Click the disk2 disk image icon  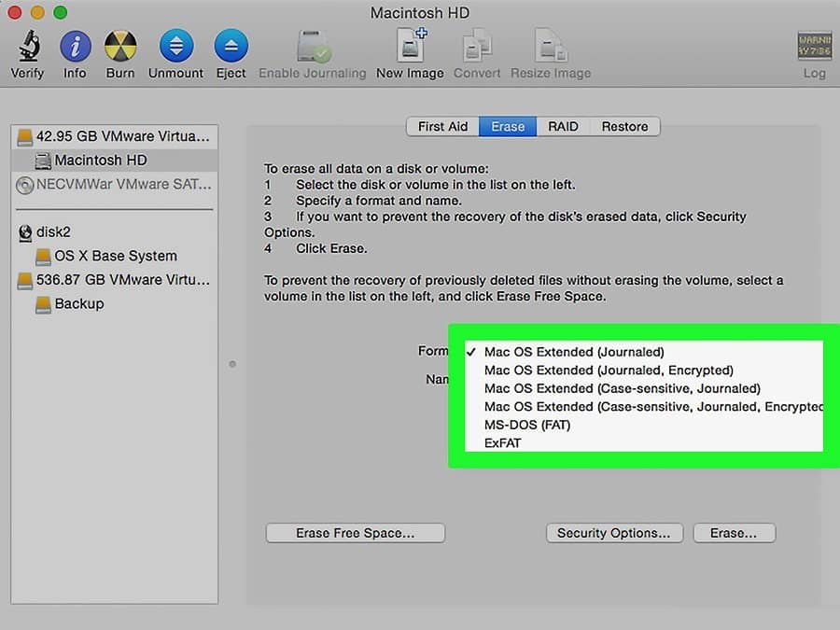point(24,232)
